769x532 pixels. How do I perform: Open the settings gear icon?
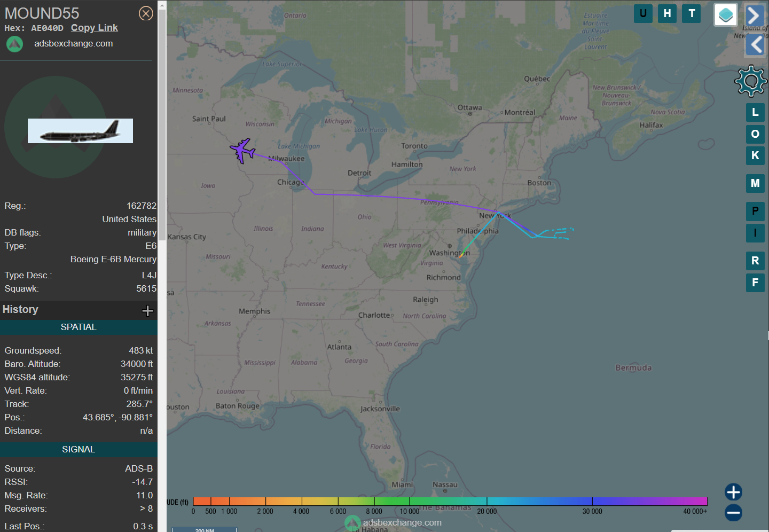tap(751, 81)
